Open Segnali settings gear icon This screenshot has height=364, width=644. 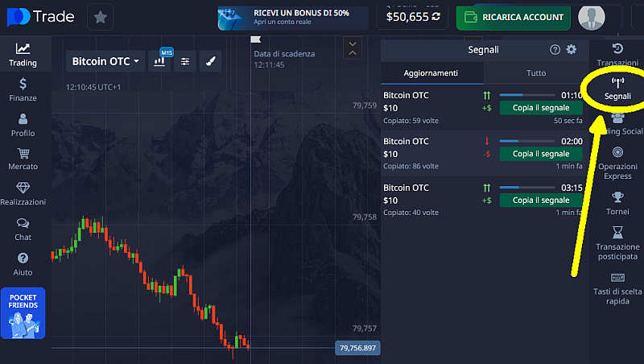pos(572,50)
